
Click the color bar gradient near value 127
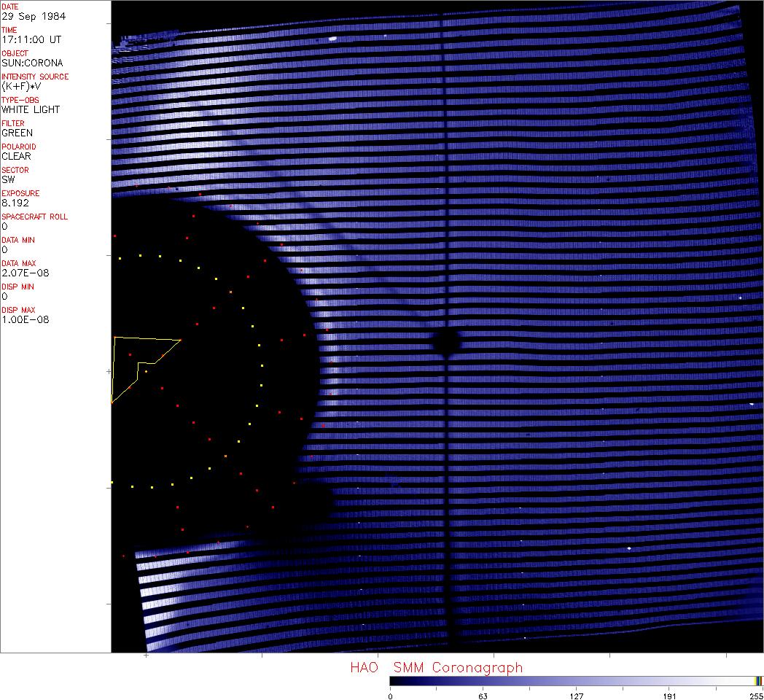[576, 680]
